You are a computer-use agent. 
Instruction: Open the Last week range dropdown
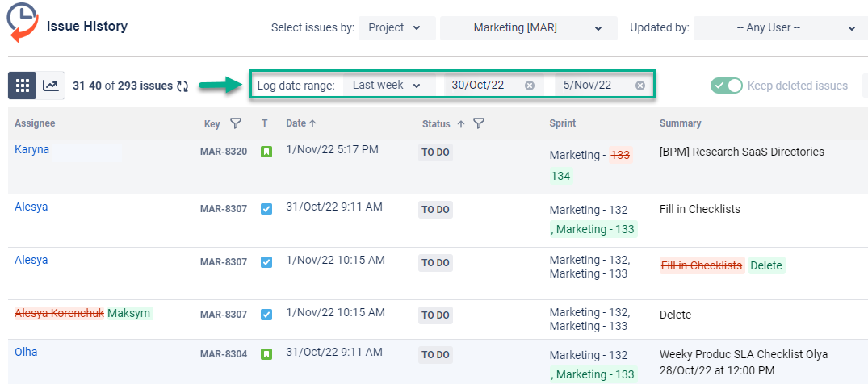tap(390, 86)
